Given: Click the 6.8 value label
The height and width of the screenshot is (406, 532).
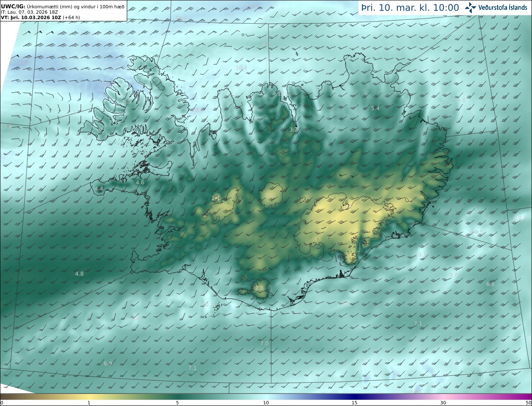Looking at the screenshot, I should click(x=490, y=284).
